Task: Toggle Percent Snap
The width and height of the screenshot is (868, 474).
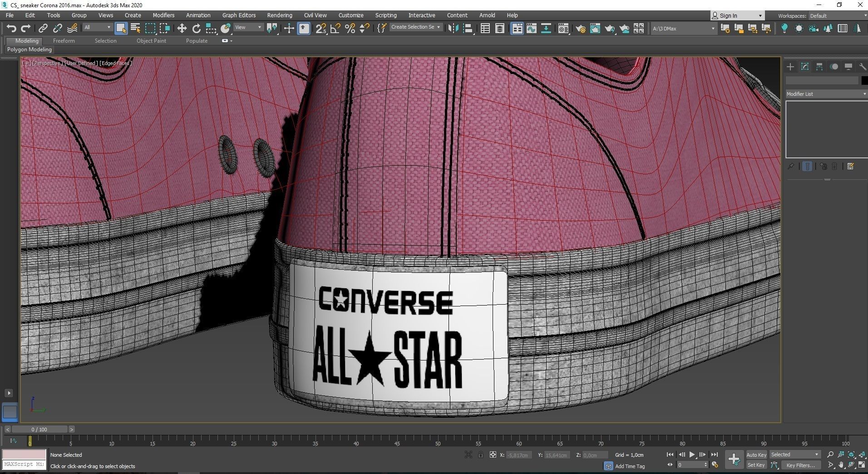Action: (x=350, y=29)
